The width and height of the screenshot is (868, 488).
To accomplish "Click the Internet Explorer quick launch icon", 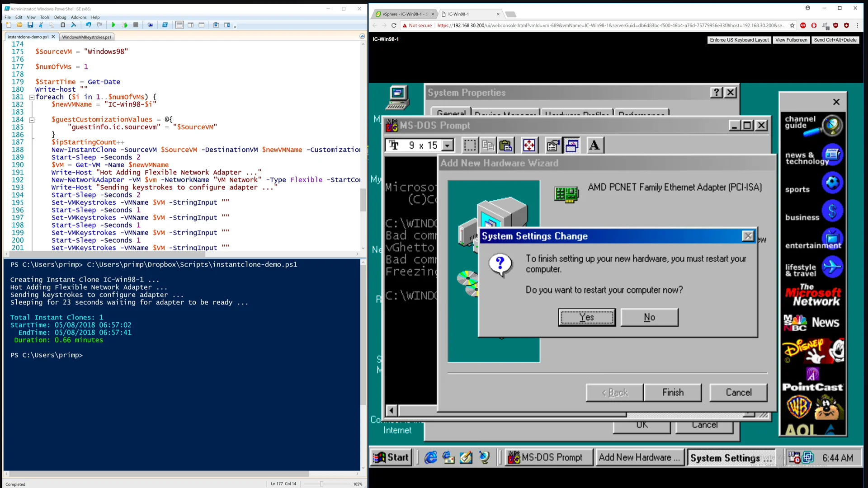I will coord(430,458).
